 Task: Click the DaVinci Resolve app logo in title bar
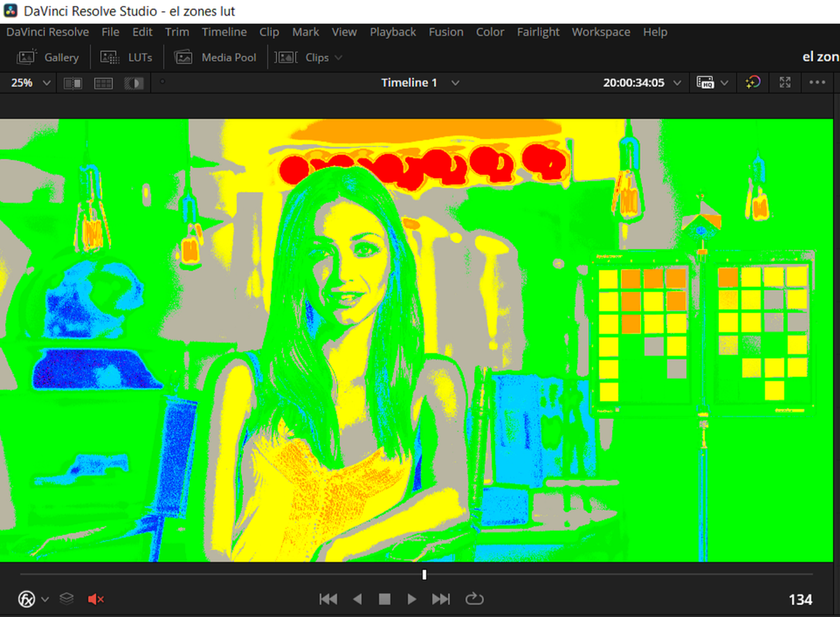(11, 11)
